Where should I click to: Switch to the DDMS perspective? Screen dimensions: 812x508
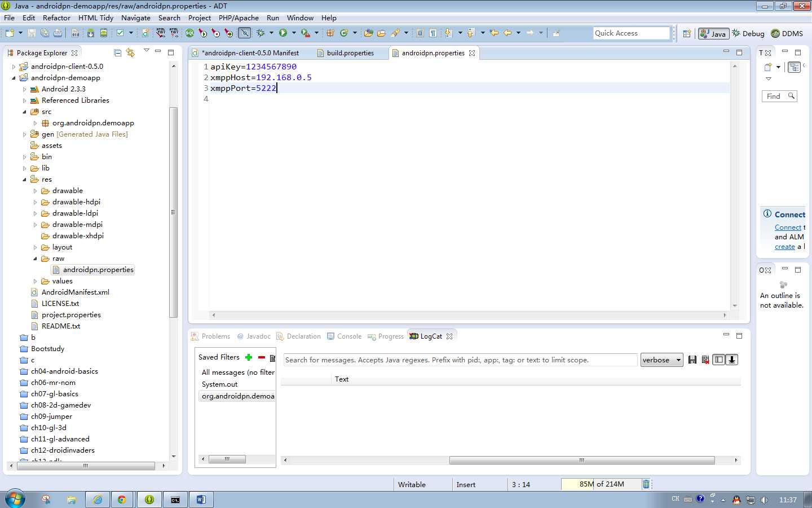(787, 34)
